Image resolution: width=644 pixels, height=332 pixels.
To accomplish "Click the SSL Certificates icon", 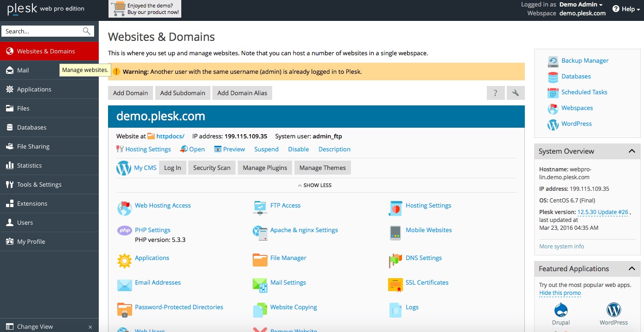I will pos(395,284).
